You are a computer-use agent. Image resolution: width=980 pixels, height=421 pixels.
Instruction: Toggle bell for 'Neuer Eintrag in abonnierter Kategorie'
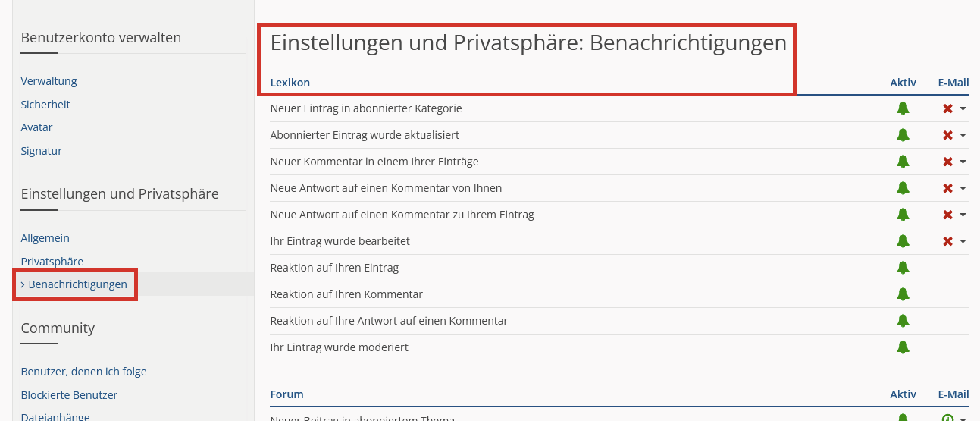click(903, 108)
